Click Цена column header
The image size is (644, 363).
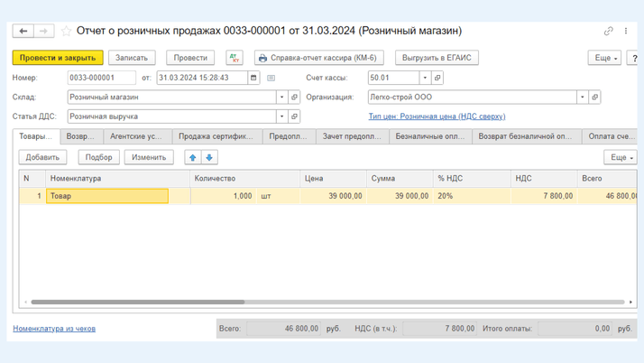(333, 179)
